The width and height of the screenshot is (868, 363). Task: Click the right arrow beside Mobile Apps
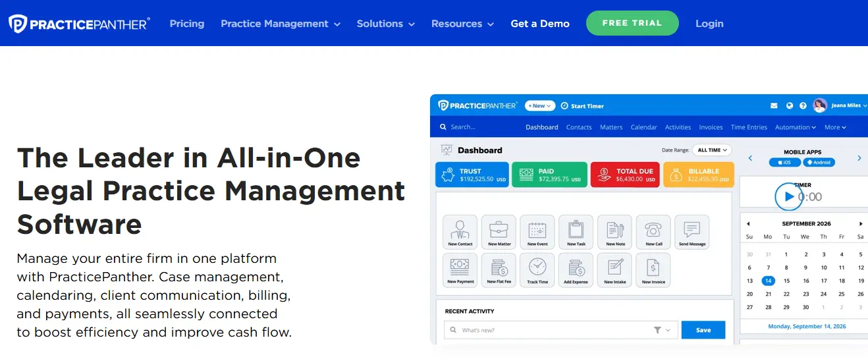(x=859, y=158)
